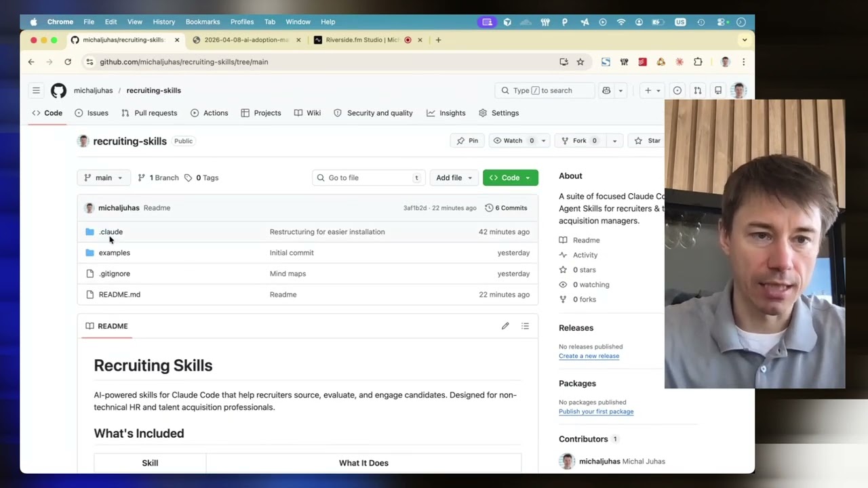The height and width of the screenshot is (488, 868).
Task: Open the Wiki tab
Action: coord(307,113)
